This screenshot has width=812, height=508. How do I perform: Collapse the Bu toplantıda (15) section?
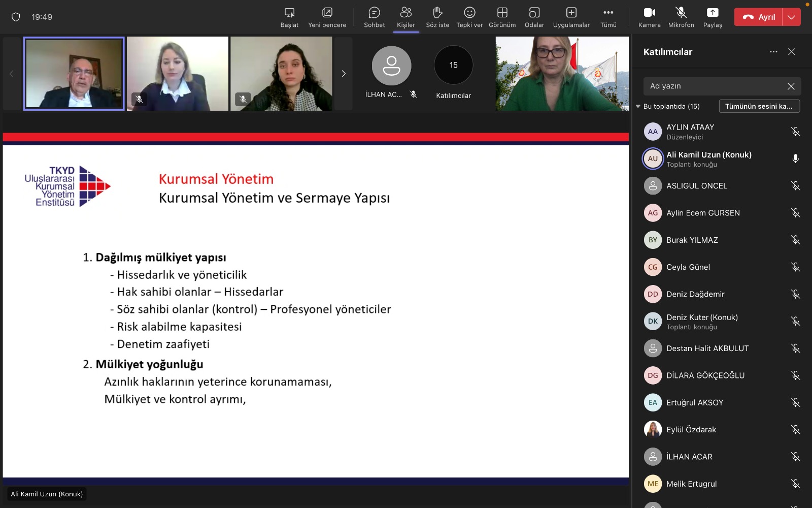pyautogui.click(x=638, y=106)
